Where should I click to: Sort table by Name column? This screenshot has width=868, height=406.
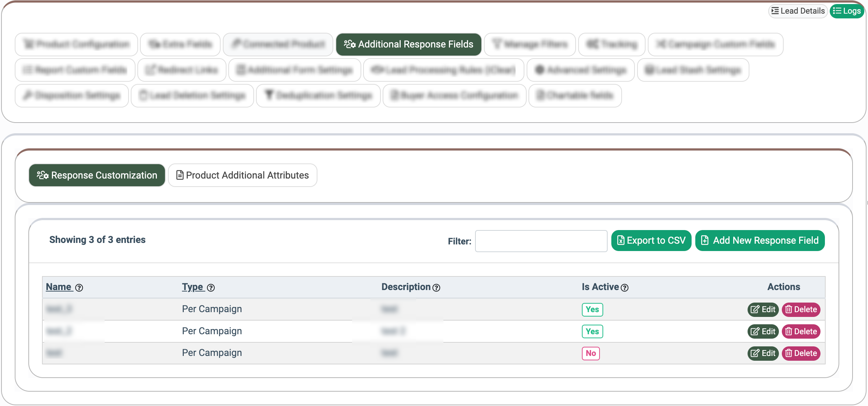(x=59, y=287)
